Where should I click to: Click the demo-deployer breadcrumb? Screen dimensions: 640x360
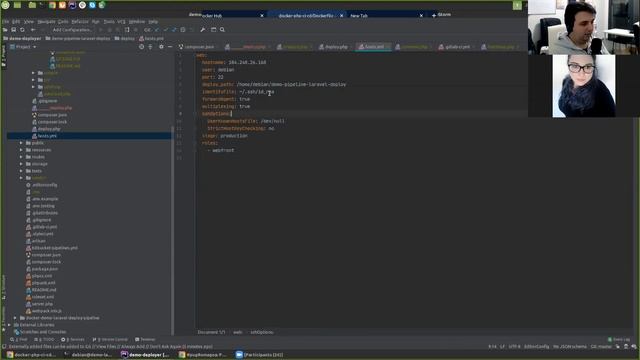[22, 38]
